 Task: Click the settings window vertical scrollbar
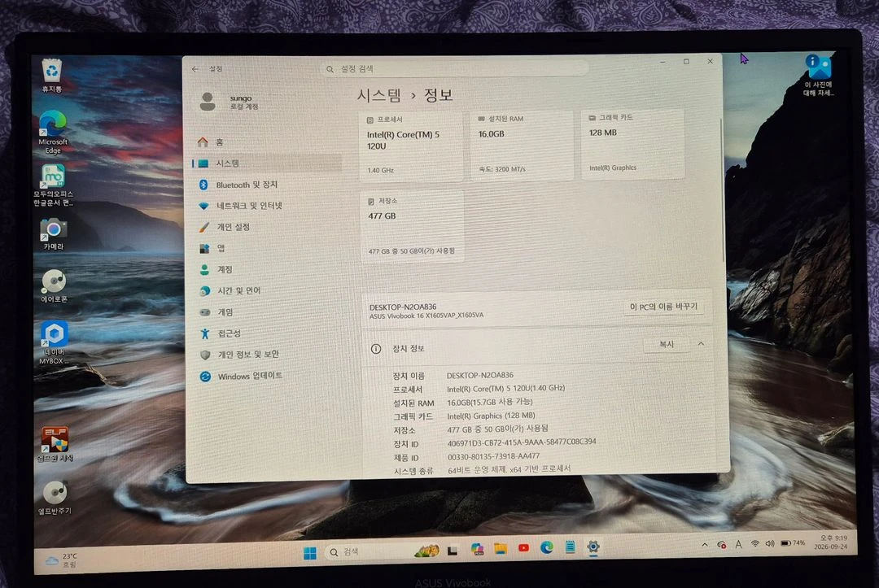[723, 190]
